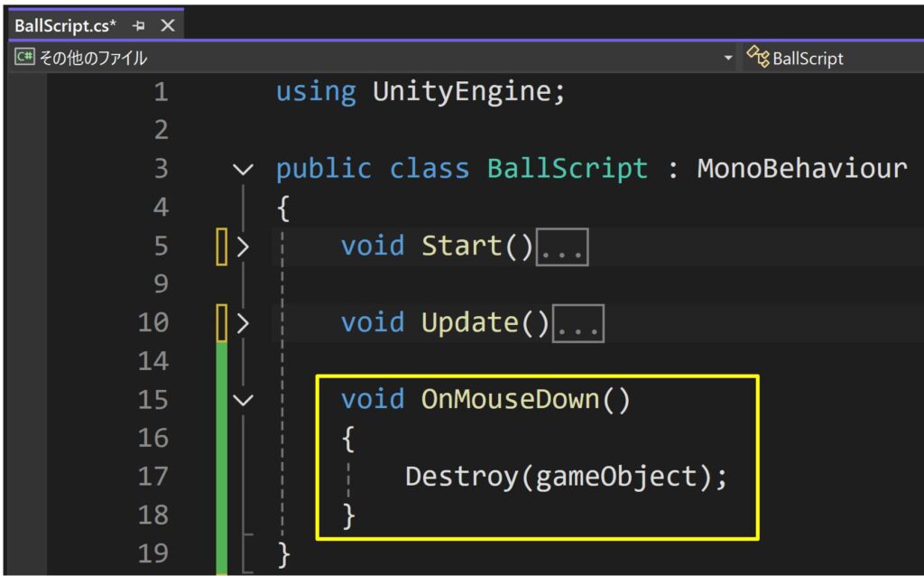The width and height of the screenshot is (924, 576).
Task: Click the green change bar beside line 17
Action: tap(221, 476)
